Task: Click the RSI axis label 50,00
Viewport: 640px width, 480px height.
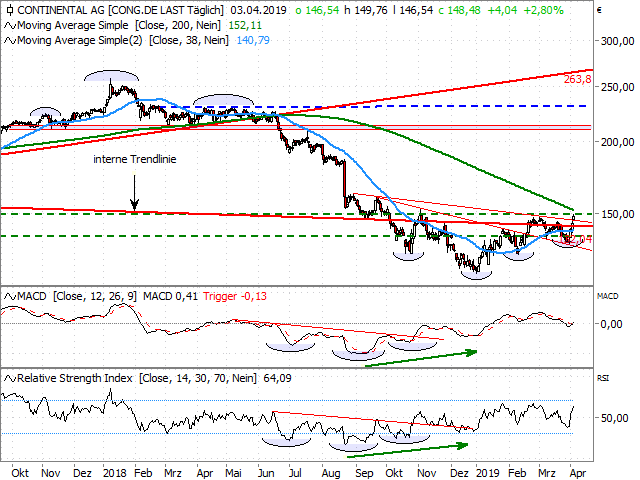Action: pos(615,418)
